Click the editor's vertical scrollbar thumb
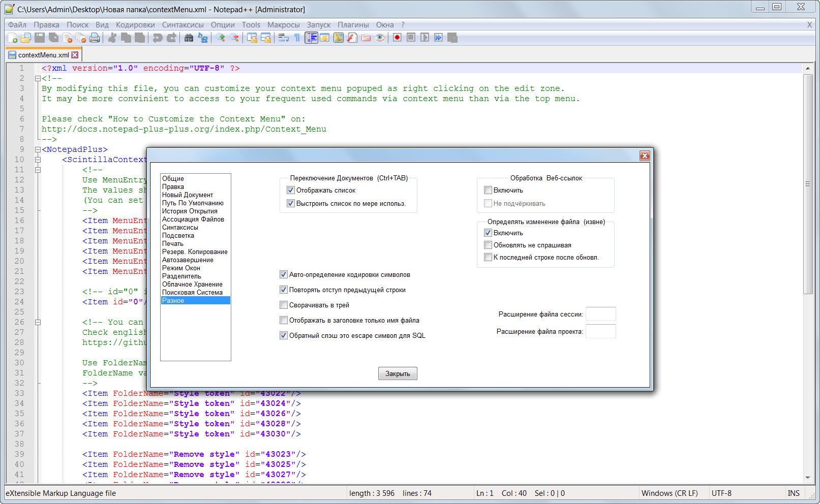This screenshot has height=504, width=820. coord(808,184)
